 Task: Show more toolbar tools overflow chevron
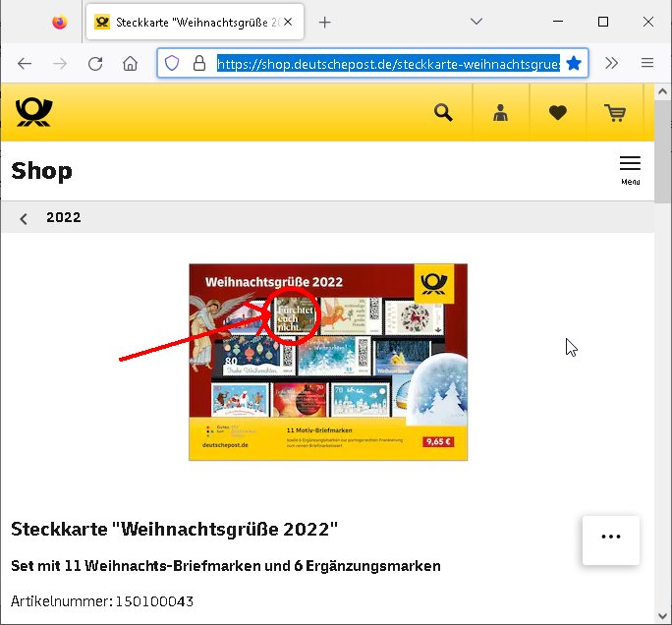(x=611, y=64)
